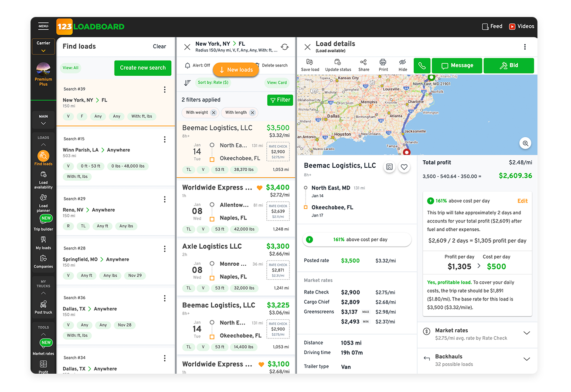Click the Bid button
This screenshot has width=571, height=392.
tap(509, 65)
